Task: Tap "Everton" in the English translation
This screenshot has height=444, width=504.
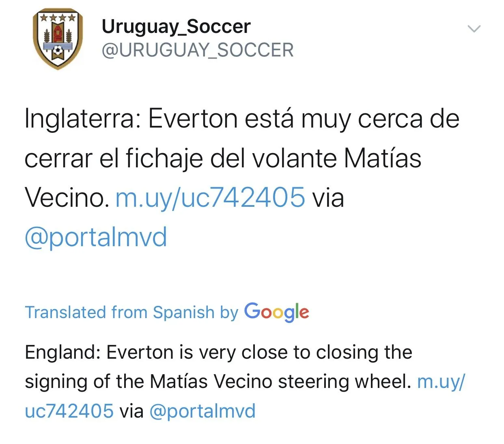Action: pyautogui.click(x=140, y=352)
